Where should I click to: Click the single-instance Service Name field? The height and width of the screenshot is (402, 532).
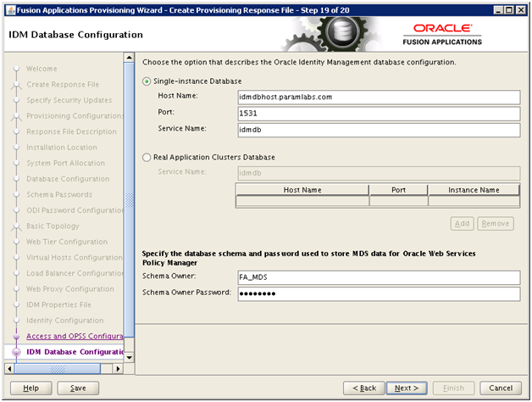click(x=379, y=130)
